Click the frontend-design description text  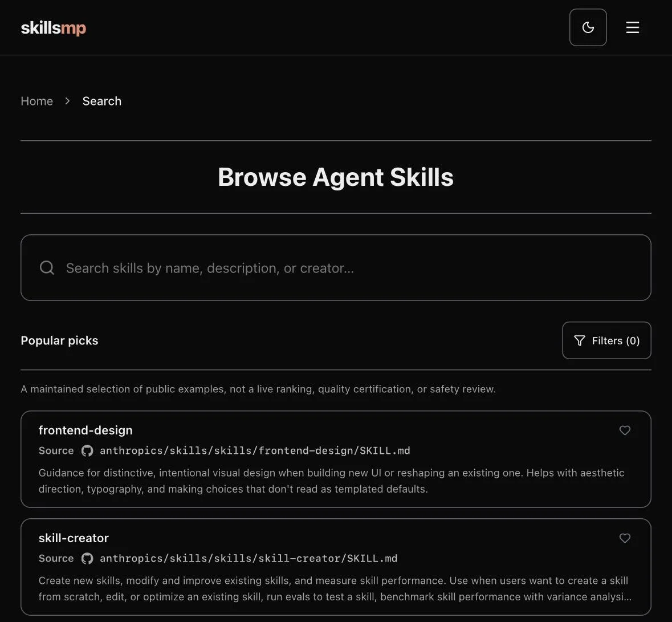(x=331, y=481)
